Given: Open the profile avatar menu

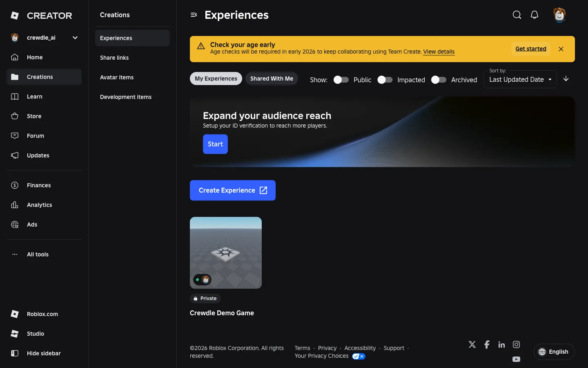Looking at the screenshot, I should click(x=559, y=15).
